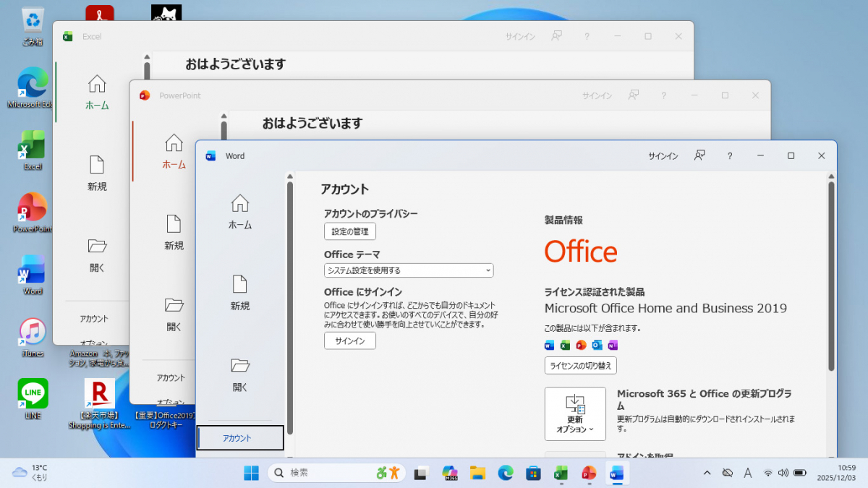
Task: Expand hidden system tray icons chevron
Action: [x=707, y=473]
